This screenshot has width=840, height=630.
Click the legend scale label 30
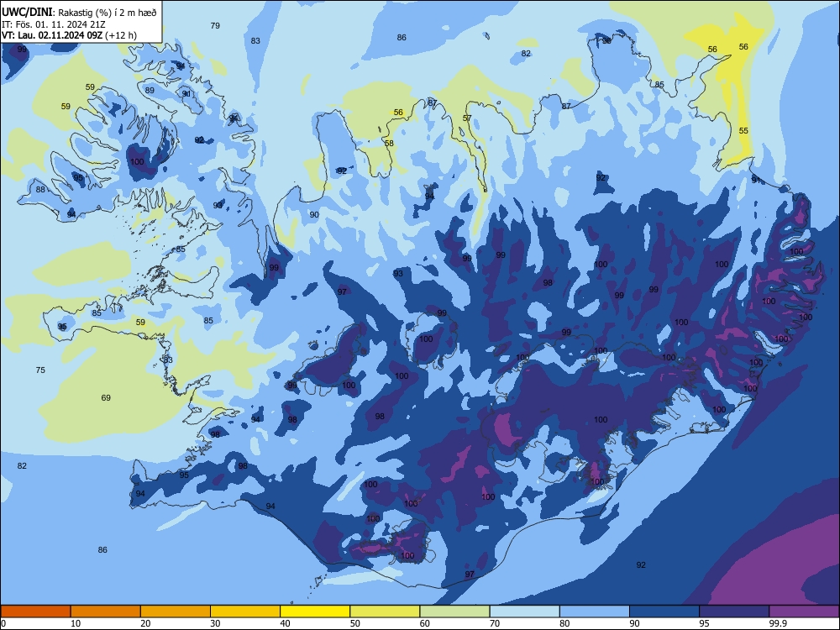pos(215,623)
